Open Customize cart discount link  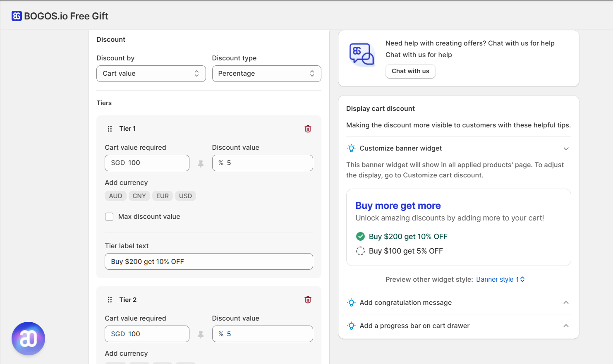442,175
